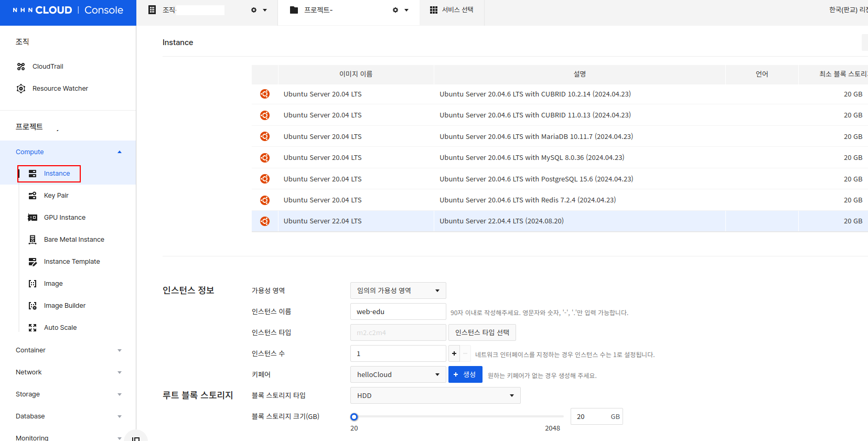Click the 언어 column header

click(x=762, y=74)
